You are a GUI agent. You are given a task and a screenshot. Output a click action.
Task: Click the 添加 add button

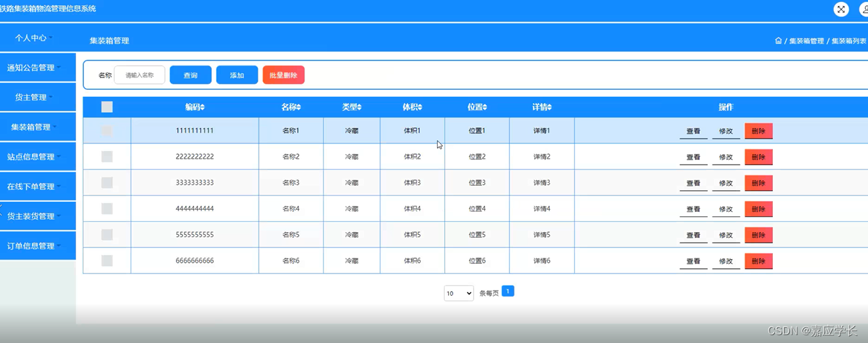click(x=237, y=75)
